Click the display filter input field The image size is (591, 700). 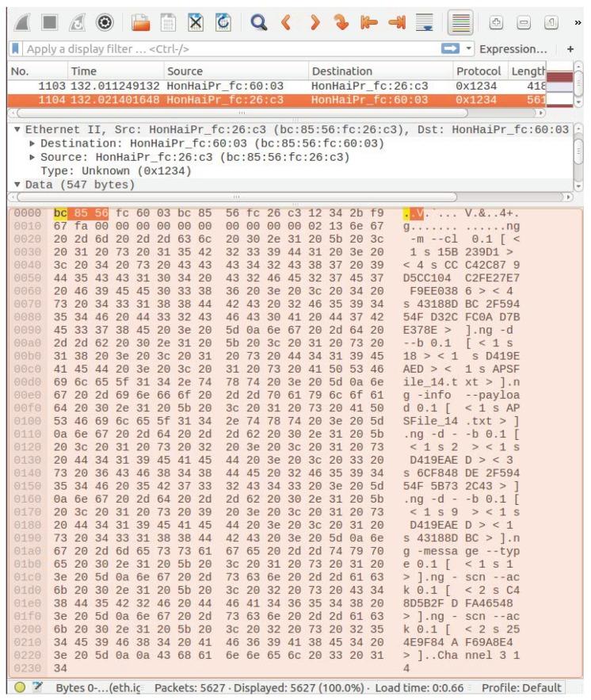[232, 48]
